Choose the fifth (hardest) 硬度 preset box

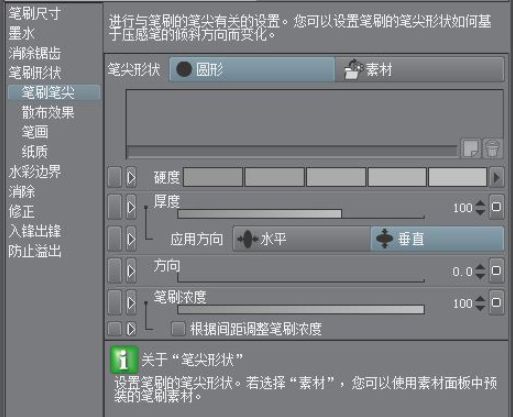457,177
